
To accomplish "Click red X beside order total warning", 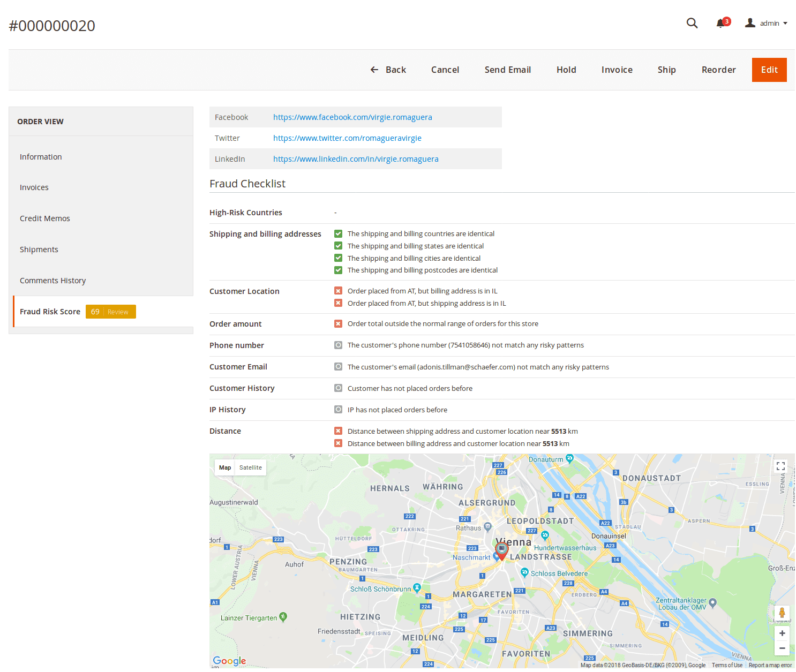I will (338, 324).
